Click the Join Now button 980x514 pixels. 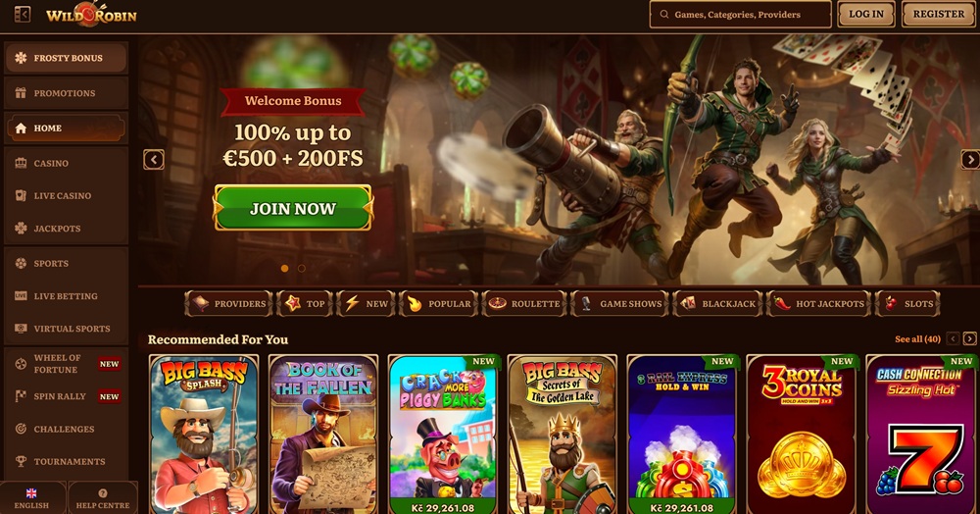293,208
